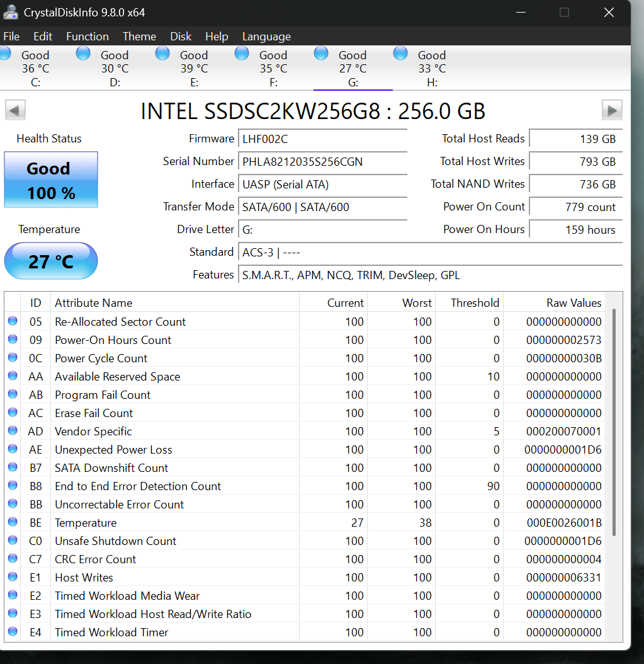Switch to drive C: tab at 36 °C
This screenshot has width=644, height=664.
pos(35,68)
